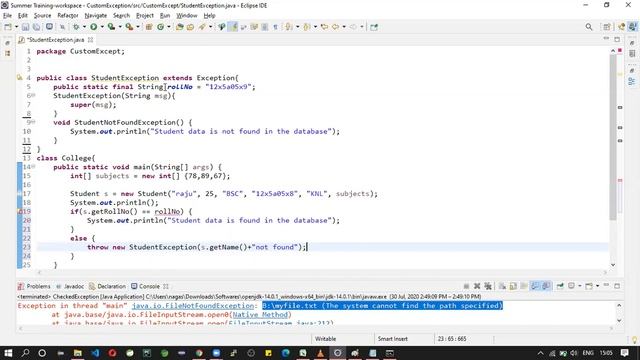
Task: Start the Debug launch (bug icon)
Action: (x=76, y=27)
